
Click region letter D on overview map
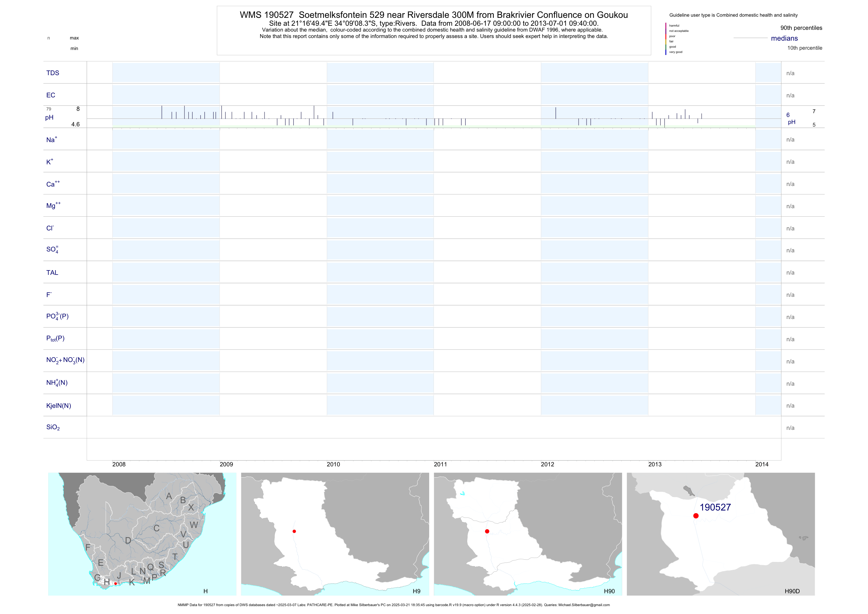128,541
